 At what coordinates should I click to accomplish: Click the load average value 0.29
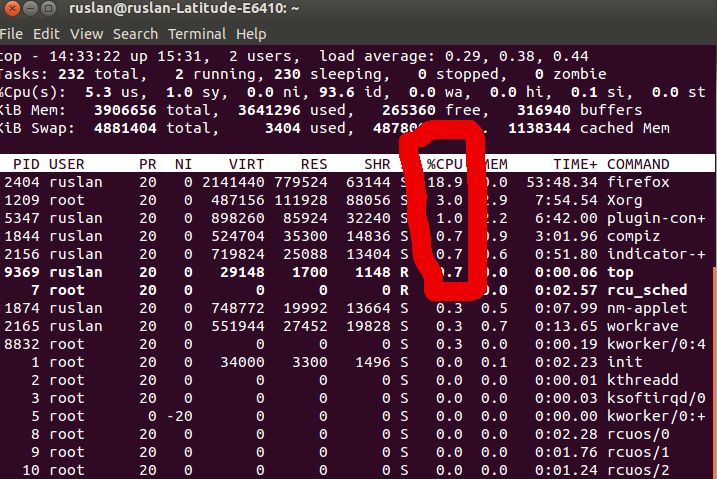click(x=463, y=56)
